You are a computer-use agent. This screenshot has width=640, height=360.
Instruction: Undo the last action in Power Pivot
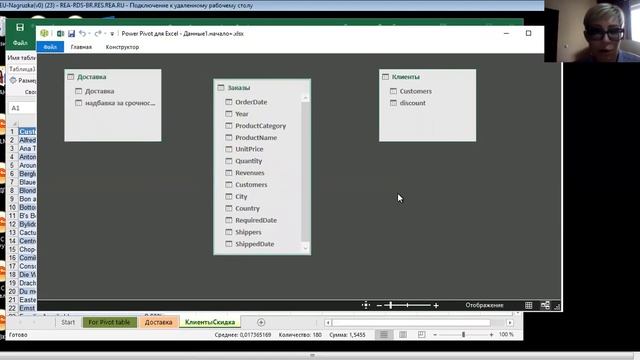(83, 33)
